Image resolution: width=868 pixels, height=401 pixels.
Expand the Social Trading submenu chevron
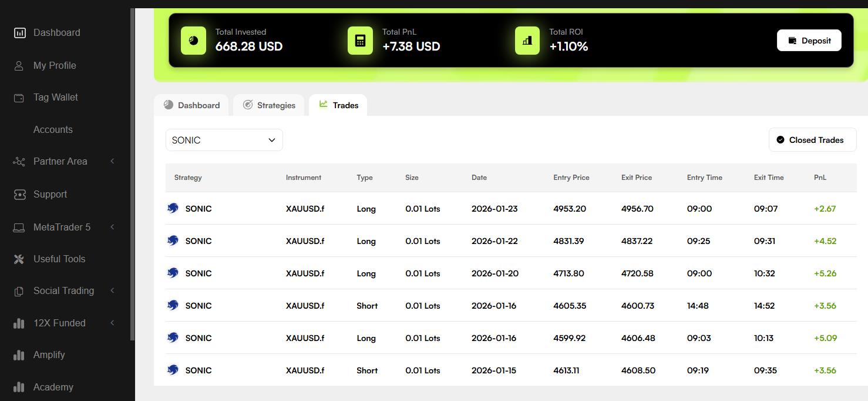(x=112, y=290)
